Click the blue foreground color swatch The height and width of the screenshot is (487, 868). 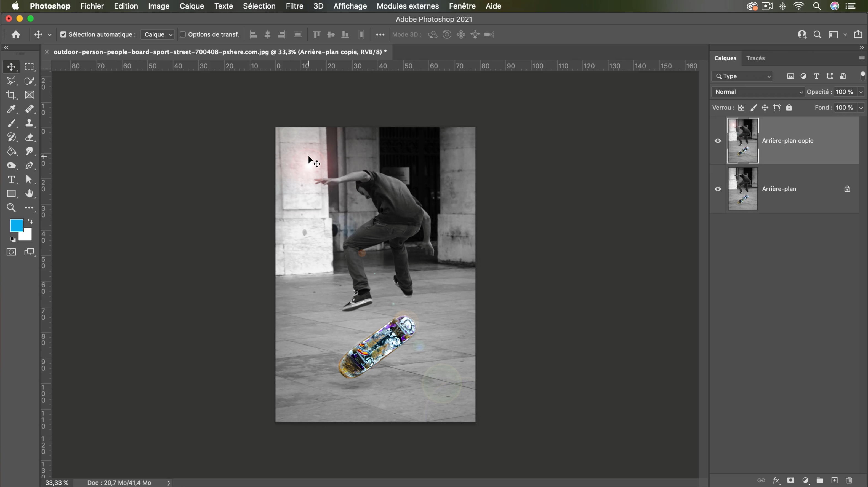click(16, 225)
